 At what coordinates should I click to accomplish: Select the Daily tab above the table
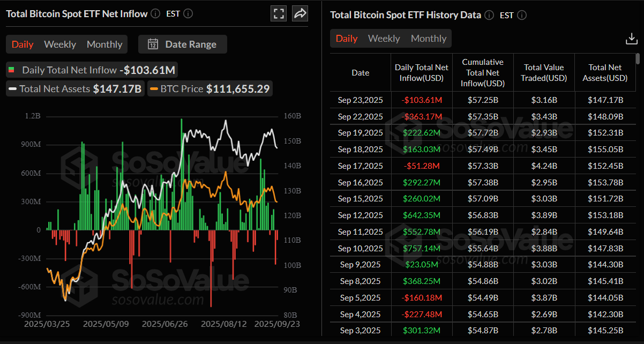[347, 38]
